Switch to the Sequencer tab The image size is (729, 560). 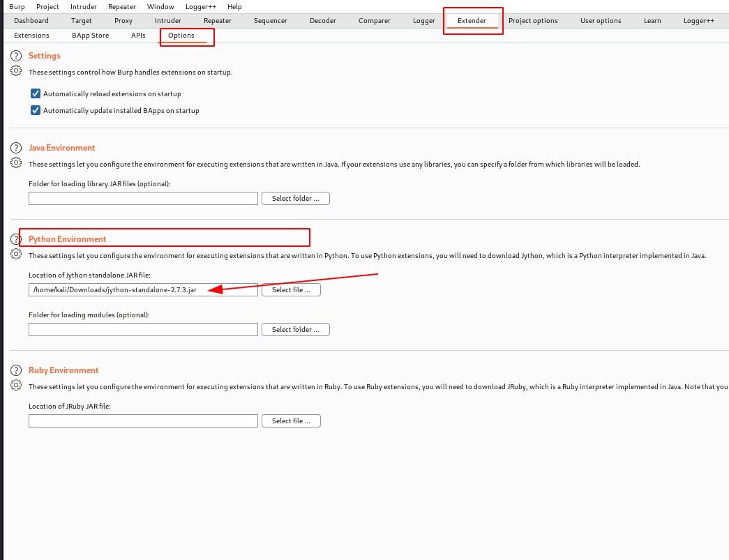click(270, 20)
